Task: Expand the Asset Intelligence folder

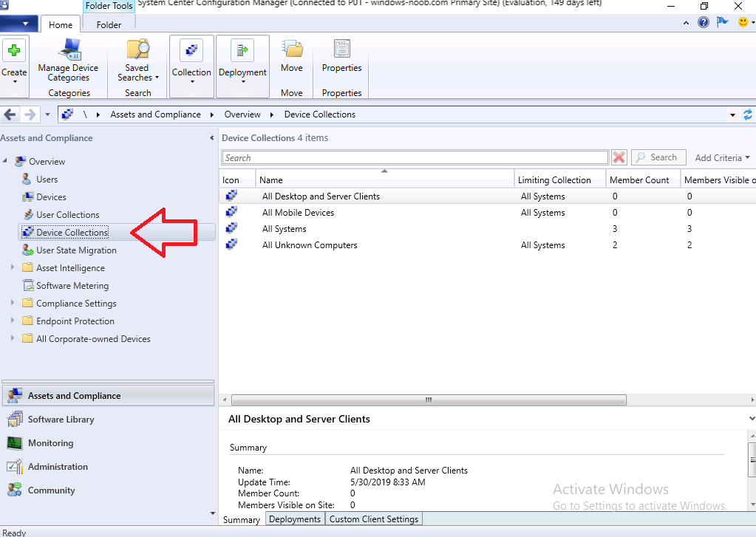Action: pyautogui.click(x=13, y=267)
